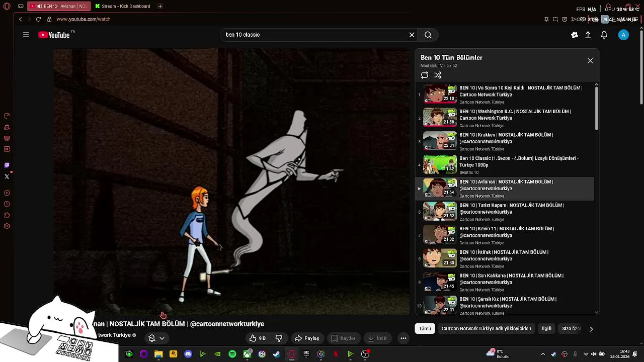Close the Ben 10 Tüm Bölümler playlist panel
Viewport: 644px width, 362px height.
pos(590,61)
